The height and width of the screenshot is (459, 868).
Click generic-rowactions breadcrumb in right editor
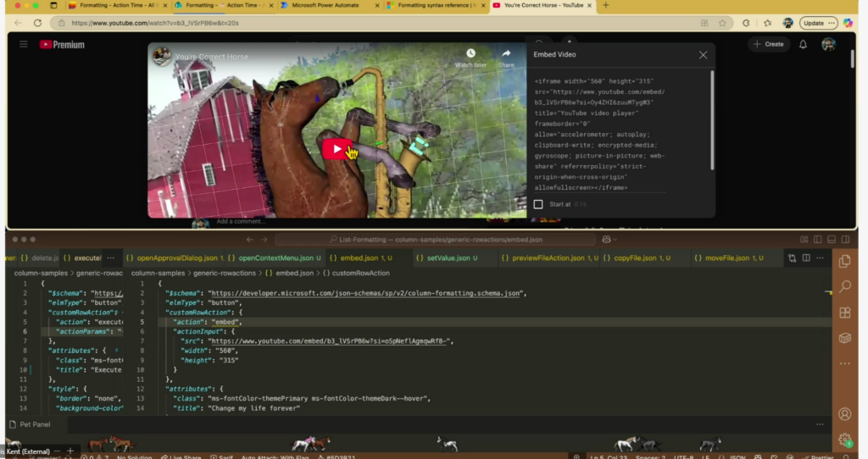(x=224, y=274)
